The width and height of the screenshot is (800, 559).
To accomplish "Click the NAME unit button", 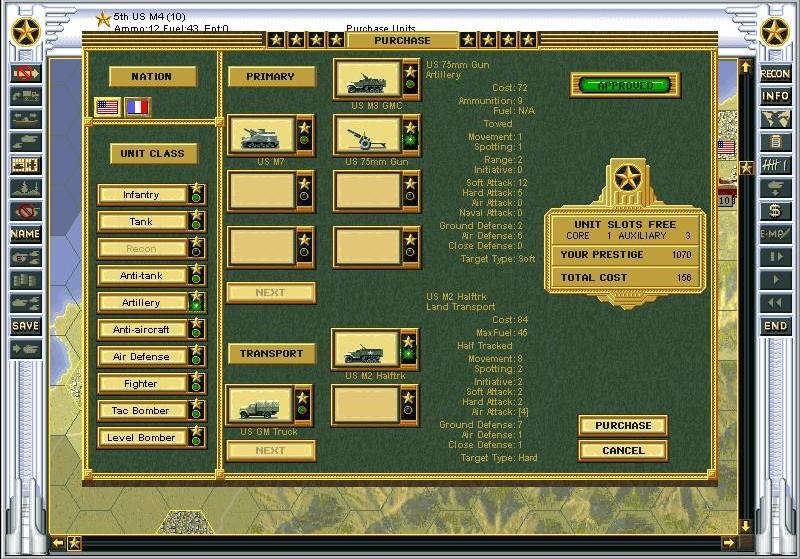I will pyautogui.click(x=25, y=234).
